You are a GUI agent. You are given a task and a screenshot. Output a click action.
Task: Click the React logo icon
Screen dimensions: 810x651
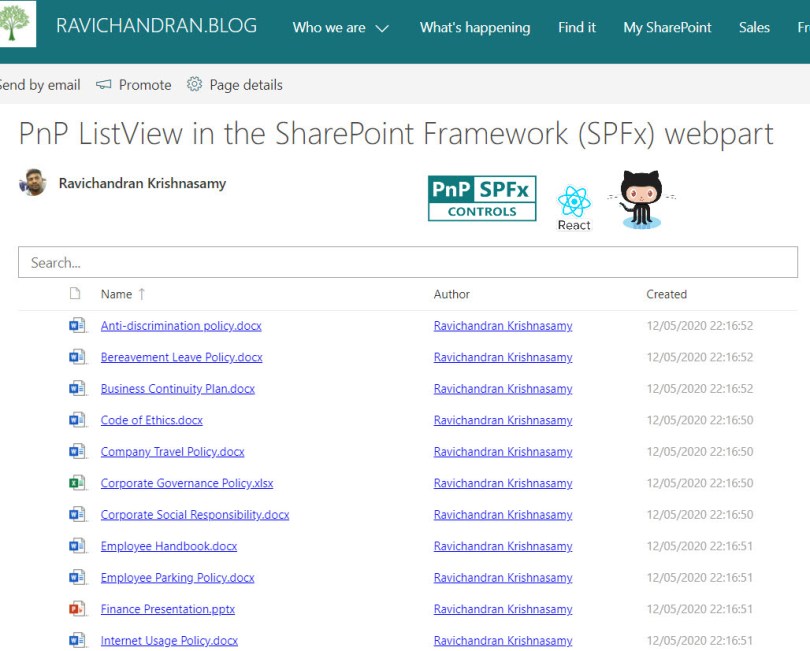574,203
